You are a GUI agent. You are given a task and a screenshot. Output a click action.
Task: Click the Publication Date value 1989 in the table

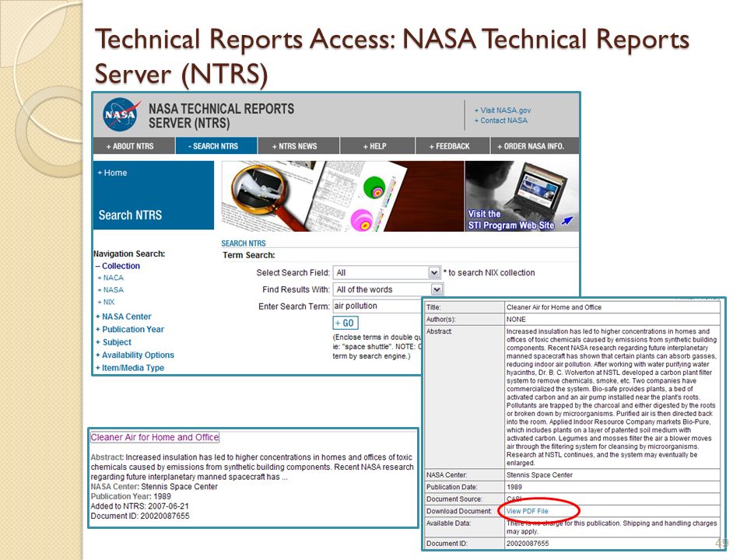click(x=514, y=487)
